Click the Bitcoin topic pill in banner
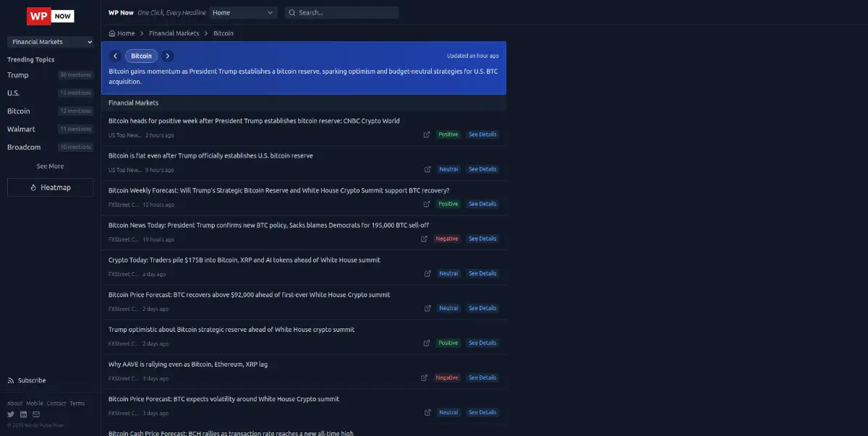This screenshot has width=868, height=436. (142, 56)
